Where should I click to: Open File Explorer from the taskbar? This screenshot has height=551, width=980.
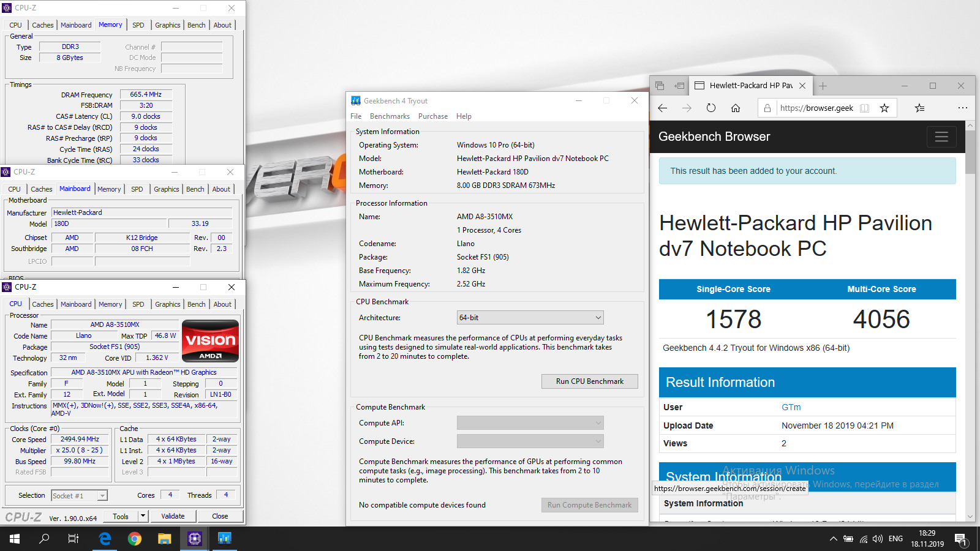[x=164, y=539]
